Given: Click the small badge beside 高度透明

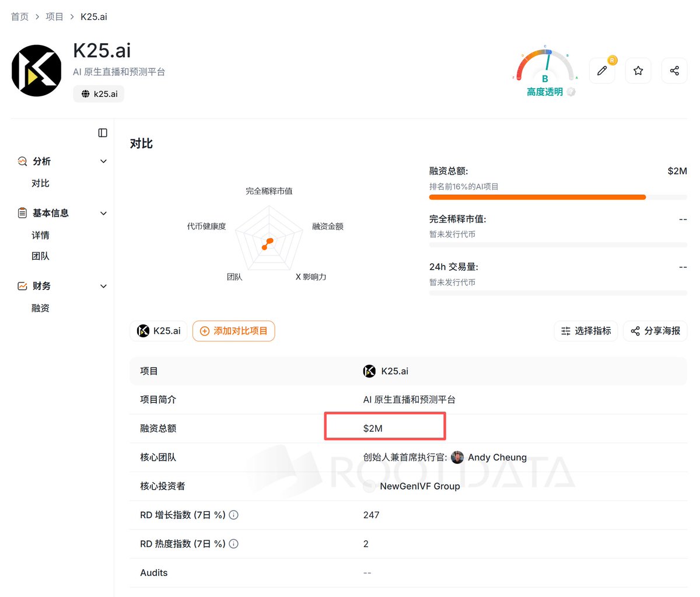Looking at the screenshot, I should 571,92.
